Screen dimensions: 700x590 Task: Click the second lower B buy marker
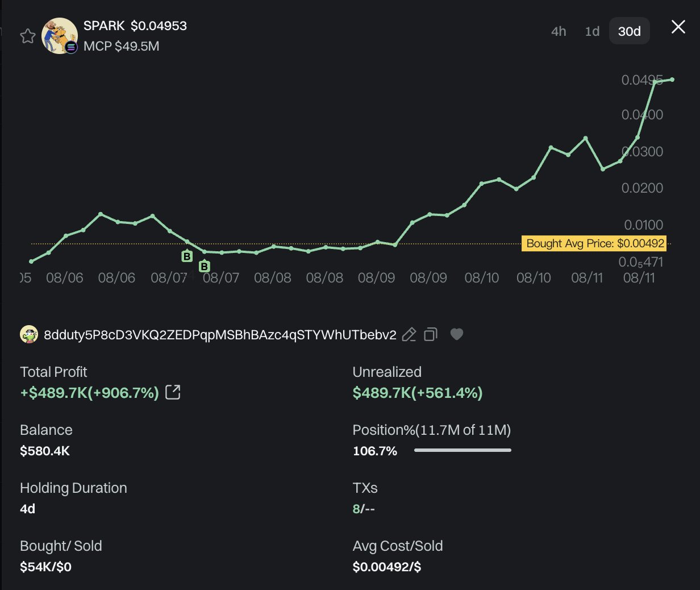[205, 266]
